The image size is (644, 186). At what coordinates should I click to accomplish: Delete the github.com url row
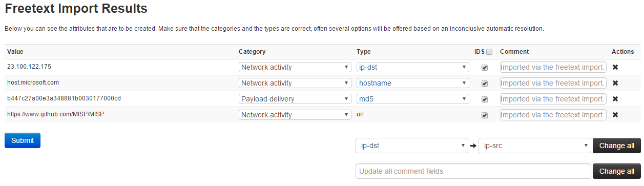(615, 115)
